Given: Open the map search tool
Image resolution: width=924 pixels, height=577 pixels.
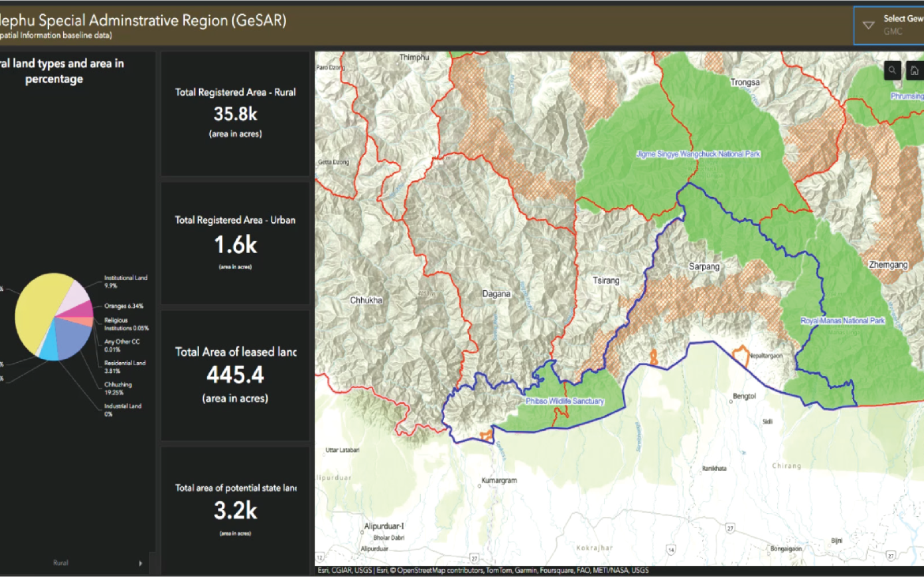Looking at the screenshot, I should coord(892,71).
